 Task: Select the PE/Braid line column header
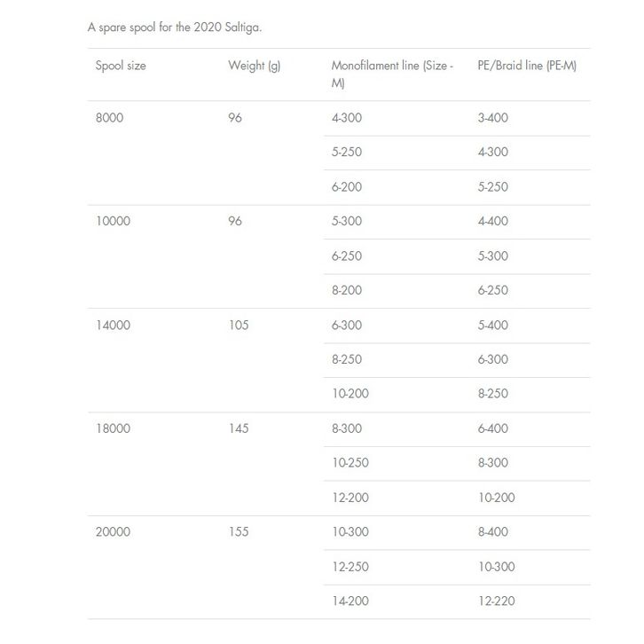pos(527,67)
